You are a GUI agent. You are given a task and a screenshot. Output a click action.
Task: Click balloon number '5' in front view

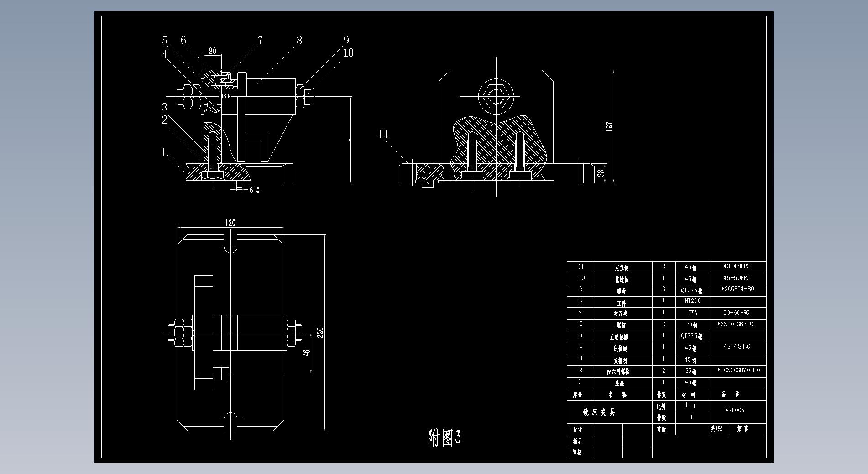[165, 40]
